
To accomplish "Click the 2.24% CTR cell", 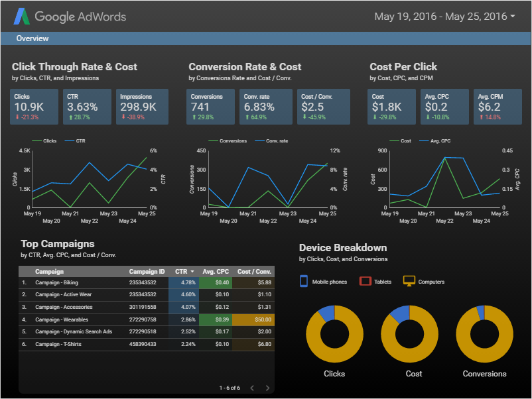I will point(184,344).
